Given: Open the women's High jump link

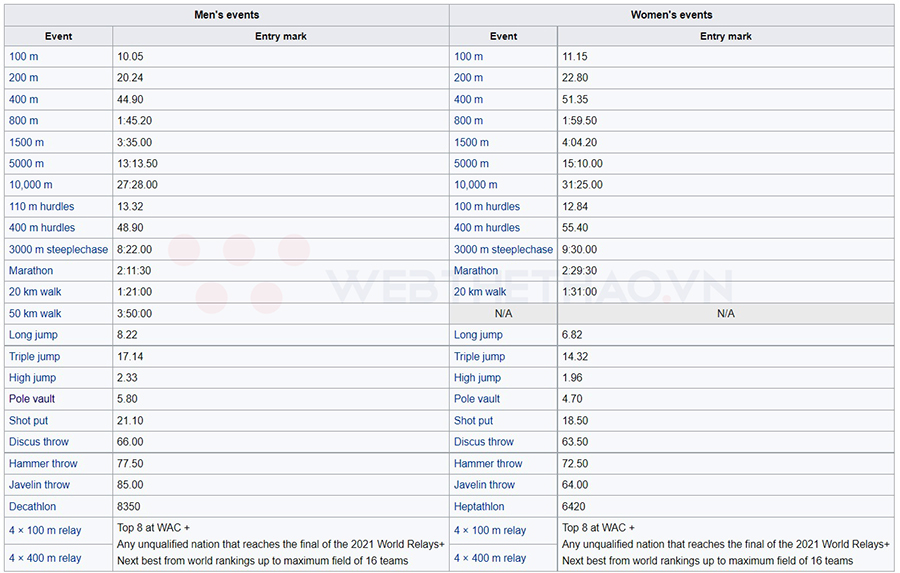Looking at the screenshot, I should [x=477, y=378].
